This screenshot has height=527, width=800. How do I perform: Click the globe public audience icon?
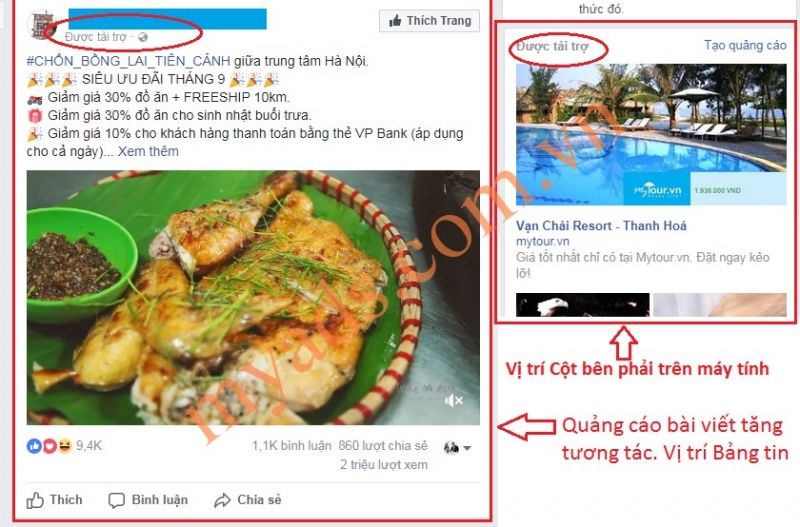pyautogui.click(x=143, y=37)
